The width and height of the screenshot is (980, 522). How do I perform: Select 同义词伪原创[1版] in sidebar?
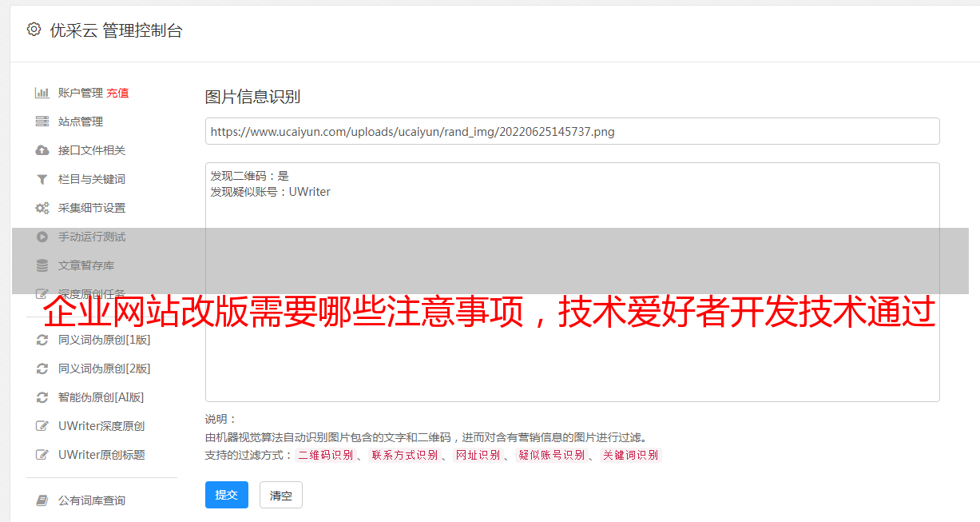pos(105,340)
